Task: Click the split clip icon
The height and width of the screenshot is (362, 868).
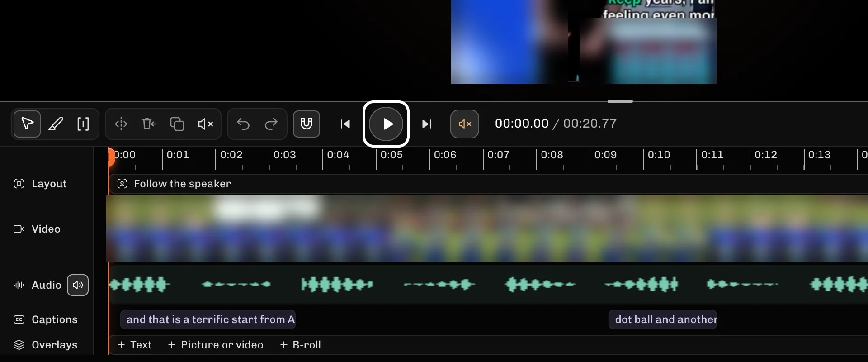Action: 121,124
